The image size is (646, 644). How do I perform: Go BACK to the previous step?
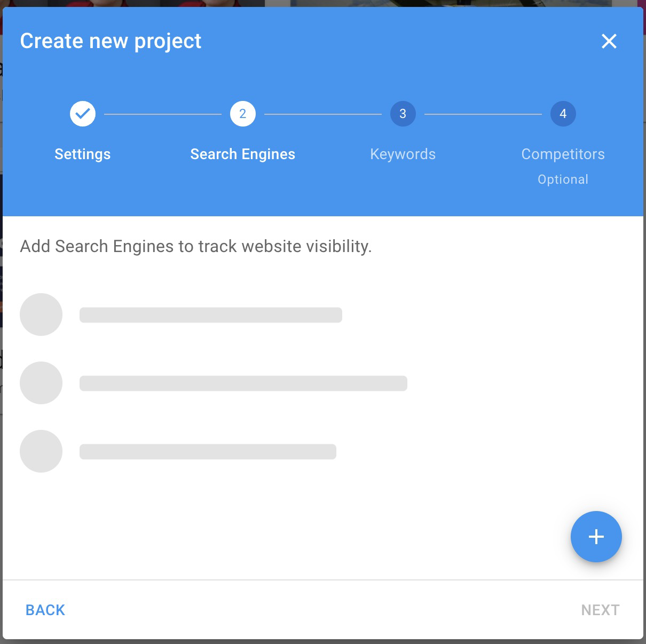pyautogui.click(x=45, y=610)
